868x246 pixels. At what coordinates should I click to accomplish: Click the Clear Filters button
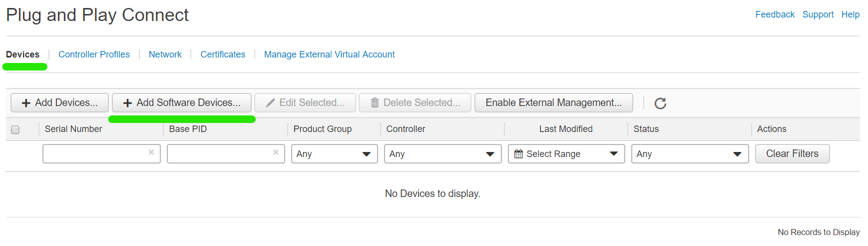pyautogui.click(x=793, y=154)
